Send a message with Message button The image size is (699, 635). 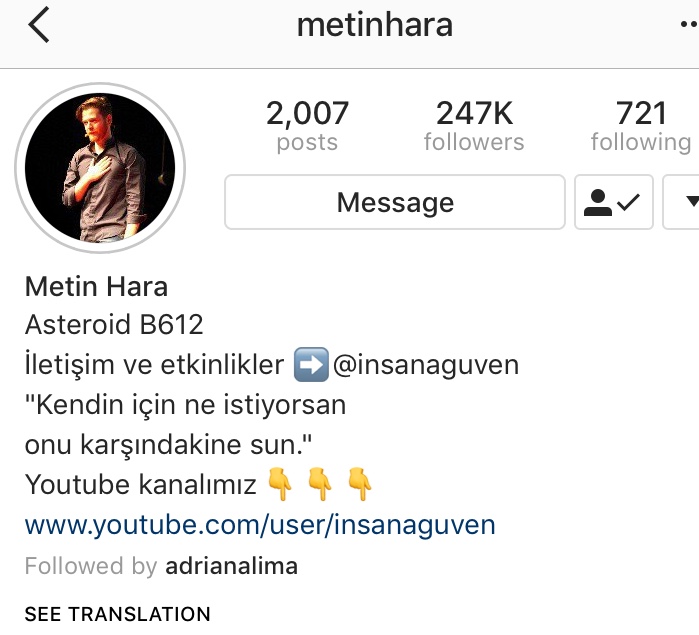tap(395, 202)
